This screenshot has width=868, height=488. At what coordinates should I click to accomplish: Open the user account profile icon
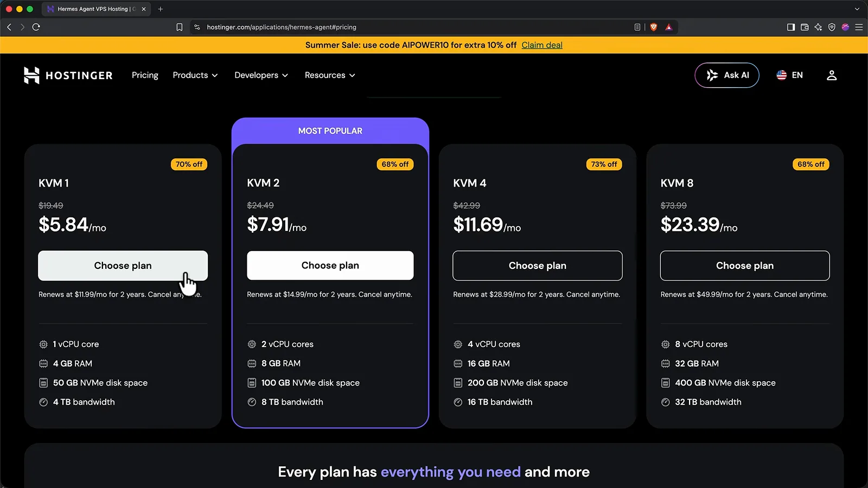tap(832, 75)
